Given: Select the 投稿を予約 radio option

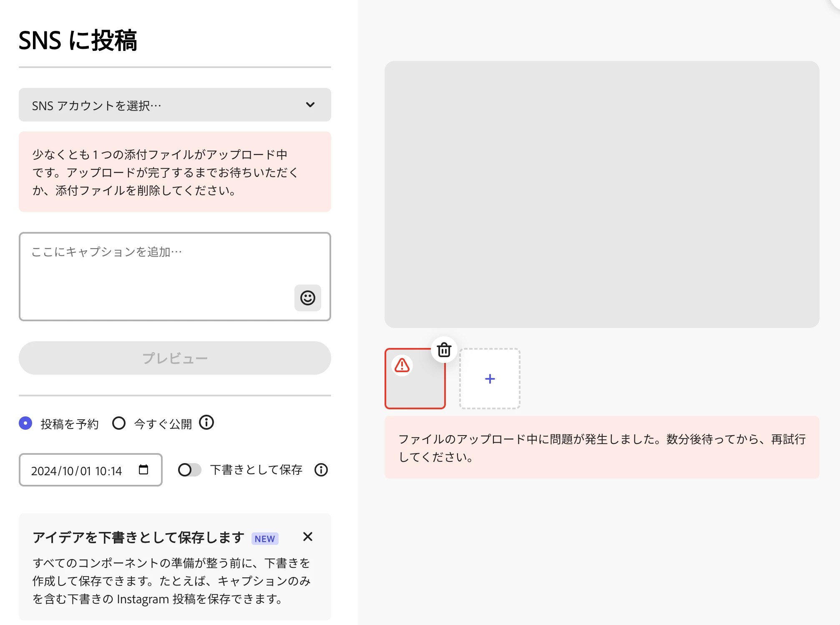Looking at the screenshot, I should [25, 423].
